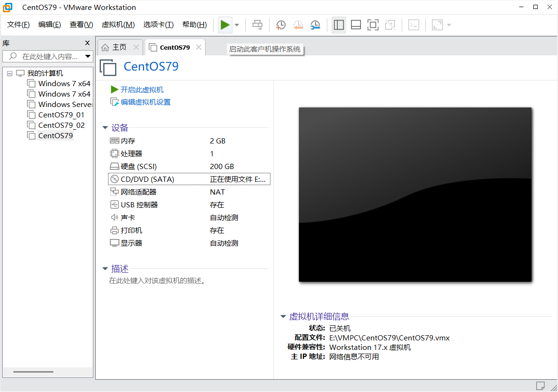Image resolution: width=558 pixels, height=392 pixels.
Task: Select CentOS79_01 in the library
Action: [61, 115]
